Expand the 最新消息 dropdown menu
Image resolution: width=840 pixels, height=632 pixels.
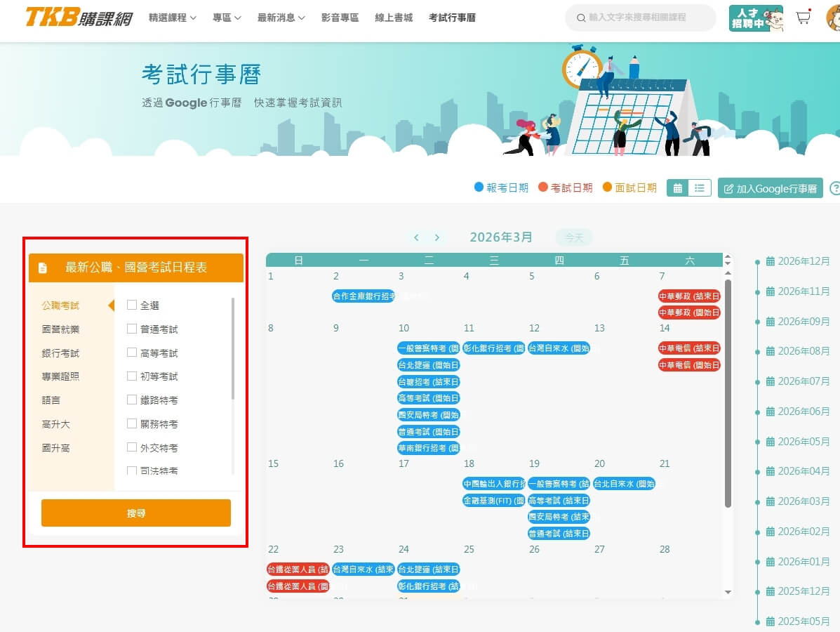[x=281, y=18]
